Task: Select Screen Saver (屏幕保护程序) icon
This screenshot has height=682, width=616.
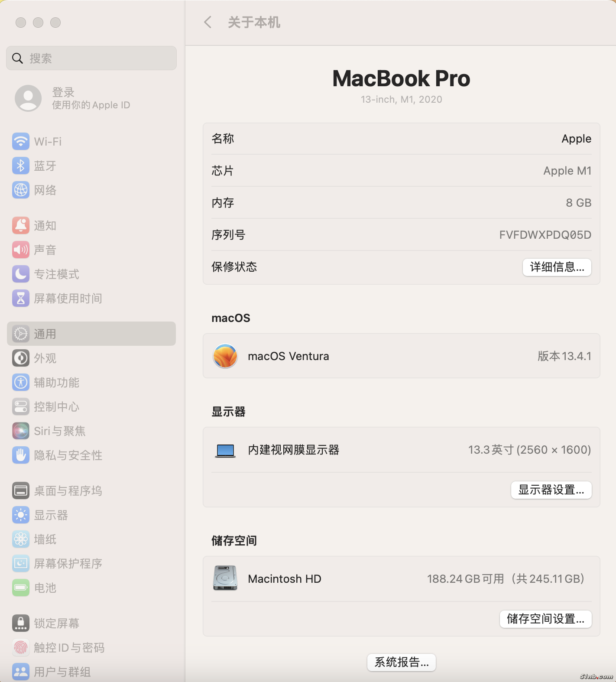Action: click(x=21, y=563)
